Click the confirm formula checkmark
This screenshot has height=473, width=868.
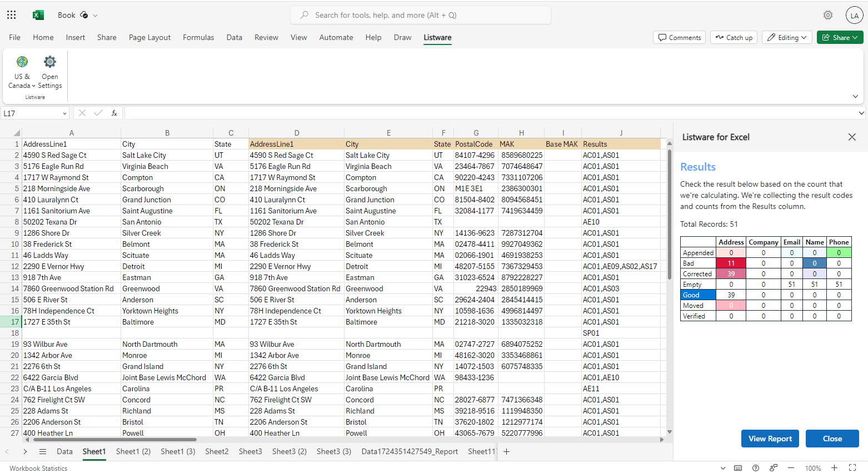[x=98, y=113]
